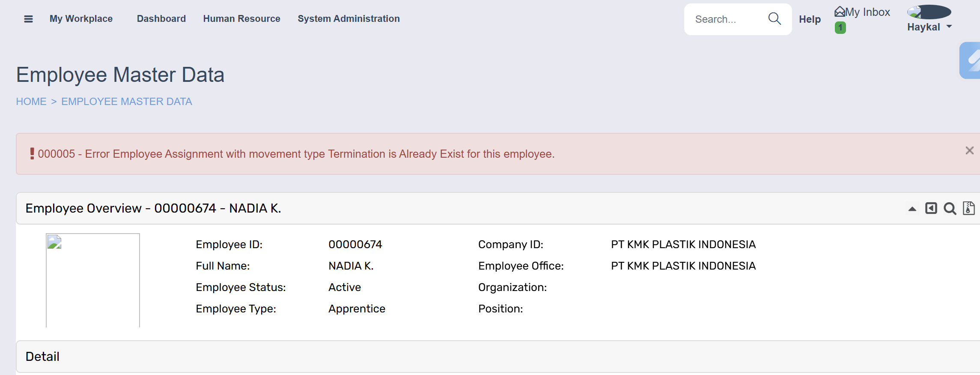Viewport: 980px width, 375px height.
Task: Open the Human Resource menu
Action: point(241,19)
